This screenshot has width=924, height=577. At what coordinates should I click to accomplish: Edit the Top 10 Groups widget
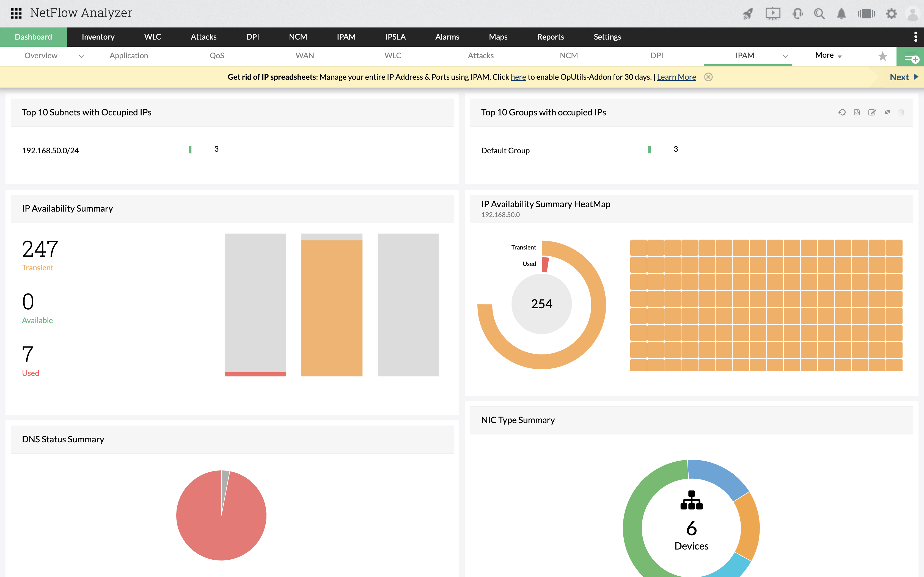[x=873, y=113]
